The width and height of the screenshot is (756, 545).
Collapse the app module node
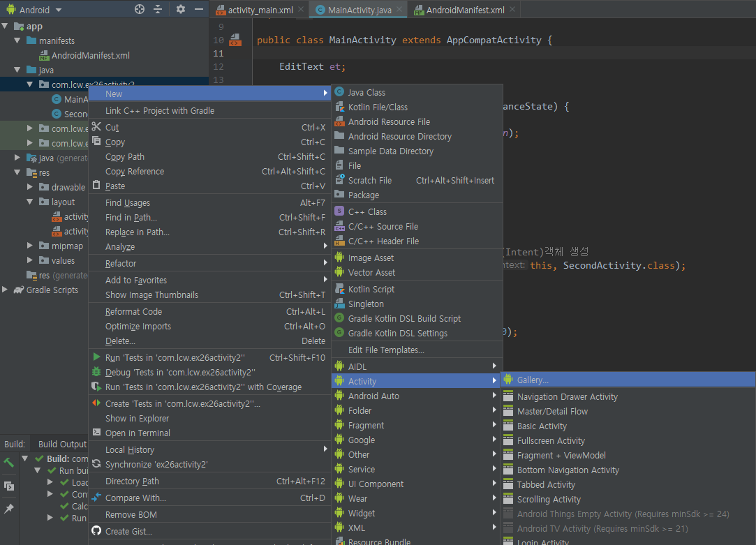point(6,26)
